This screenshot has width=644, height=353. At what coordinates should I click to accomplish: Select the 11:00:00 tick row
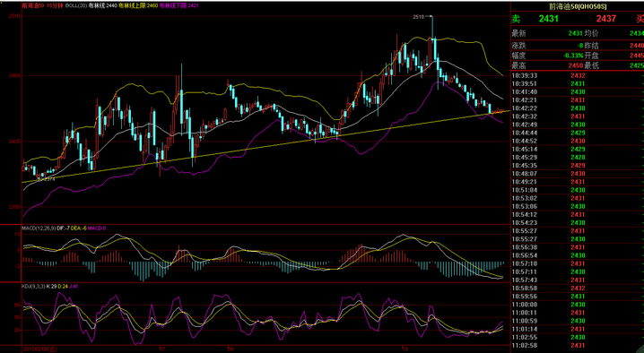[577, 305]
